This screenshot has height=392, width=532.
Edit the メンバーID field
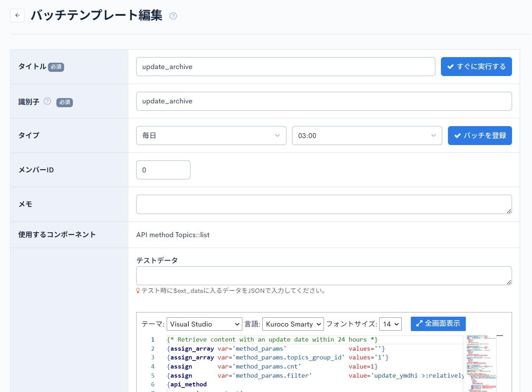[163, 170]
